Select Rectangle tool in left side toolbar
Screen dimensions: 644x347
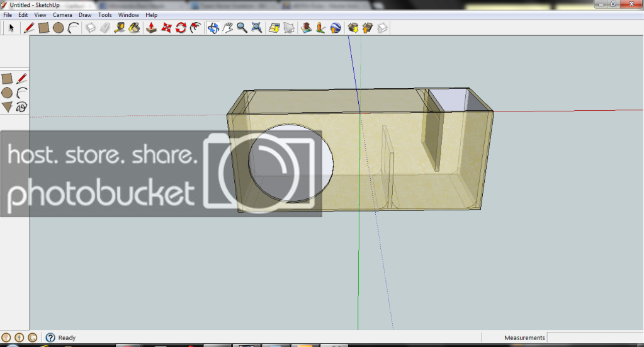click(7, 79)
